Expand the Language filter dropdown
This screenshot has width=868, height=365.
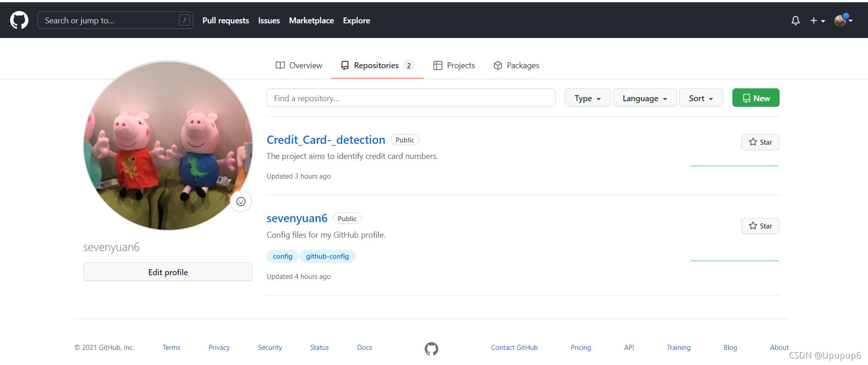click(644, 98)
